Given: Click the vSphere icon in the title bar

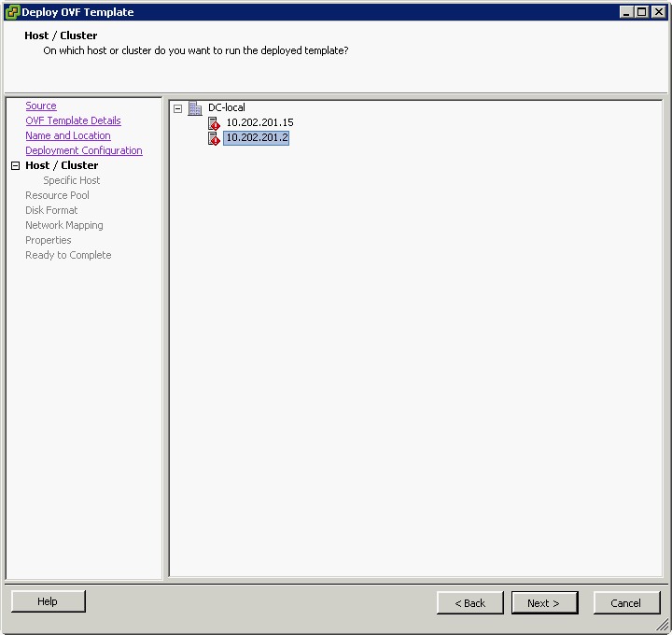Looking at the screenshot, I should point(12,12).
